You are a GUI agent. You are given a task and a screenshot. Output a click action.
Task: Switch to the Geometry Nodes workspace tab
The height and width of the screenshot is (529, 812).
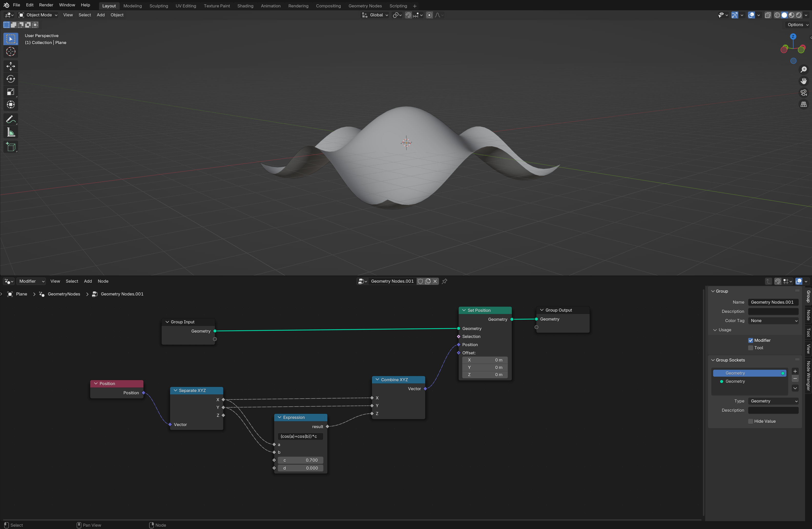[x=365, y=6]
